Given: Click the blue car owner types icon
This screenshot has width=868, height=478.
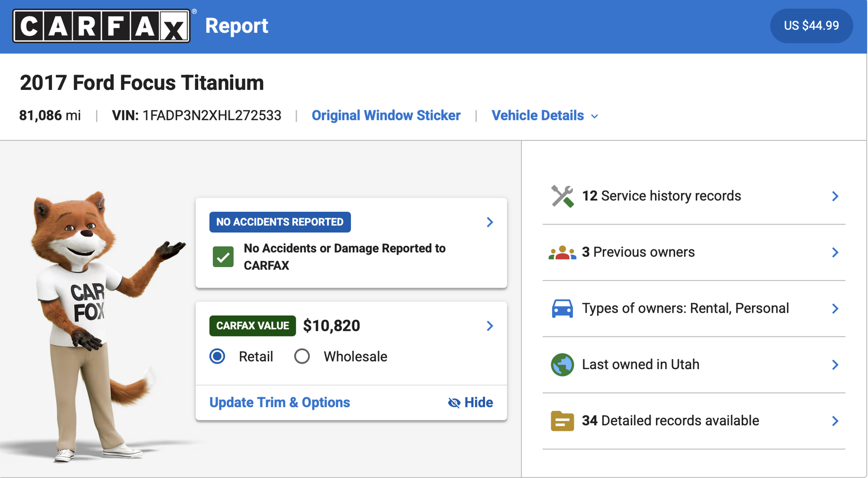Looking at the screenshot, I should coord(562,308).
